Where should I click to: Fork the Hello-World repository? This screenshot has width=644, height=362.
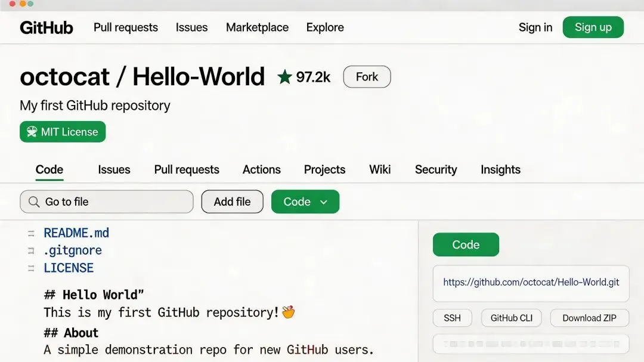pos(367,77)
